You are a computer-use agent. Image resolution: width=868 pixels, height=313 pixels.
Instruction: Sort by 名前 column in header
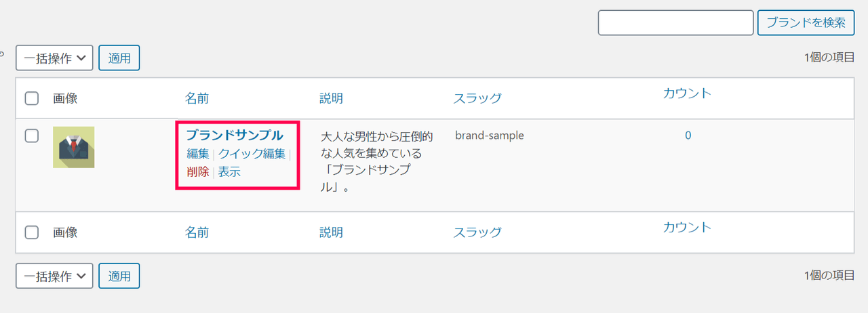[x=197, y=98]
